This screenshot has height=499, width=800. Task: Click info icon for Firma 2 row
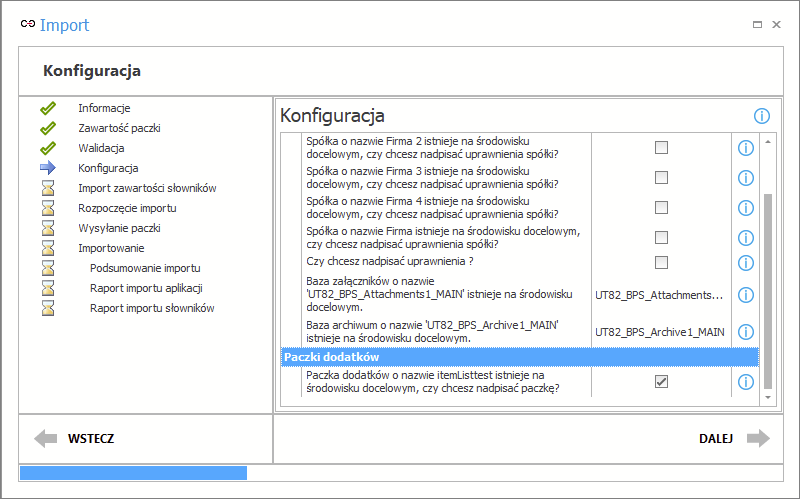[745, 148]
